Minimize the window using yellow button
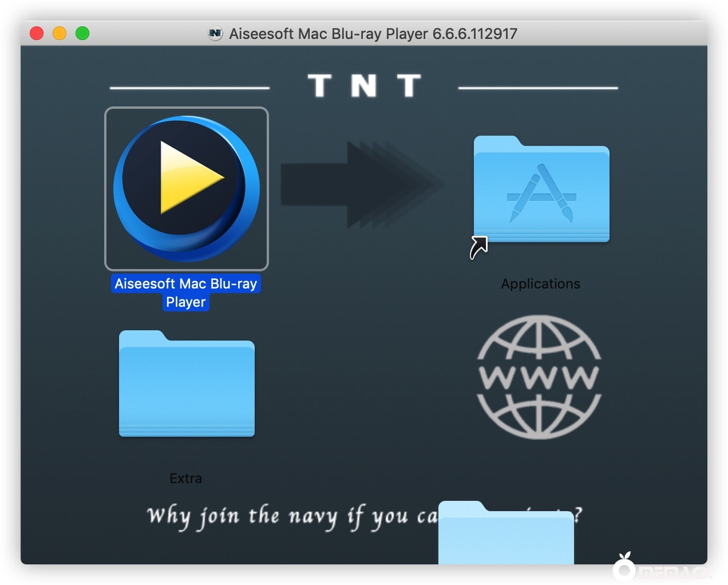The image size is (728, 585). point(60,34)
